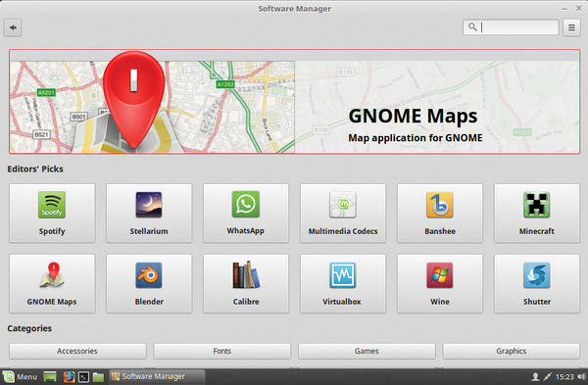Click the back arrow button
Screen dimensions: 588x385
coord(13,27)
